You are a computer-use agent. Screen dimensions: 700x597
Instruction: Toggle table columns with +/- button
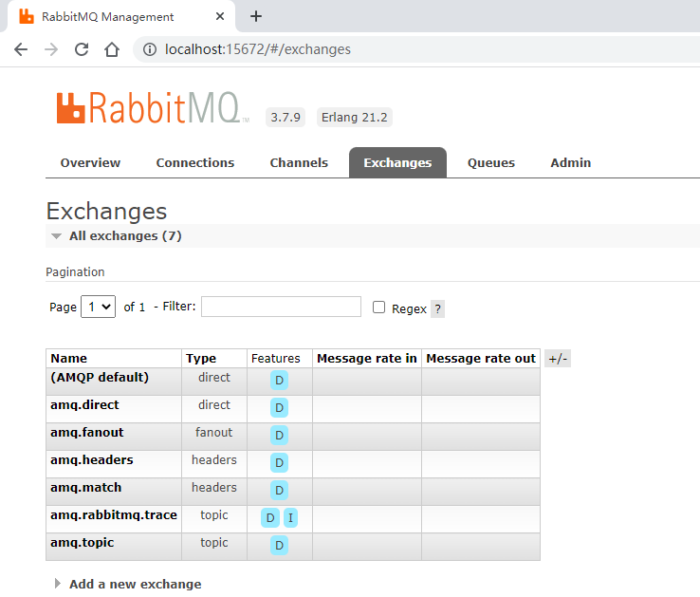tap(558, 359)
